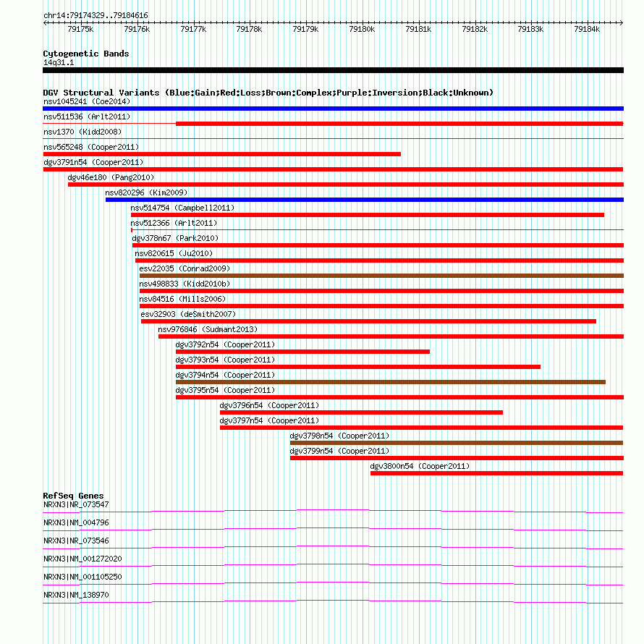Select the brown dgv3794n54 complex bar
The width and height of the screenshot is (644, 644).
tap(391, 382)
